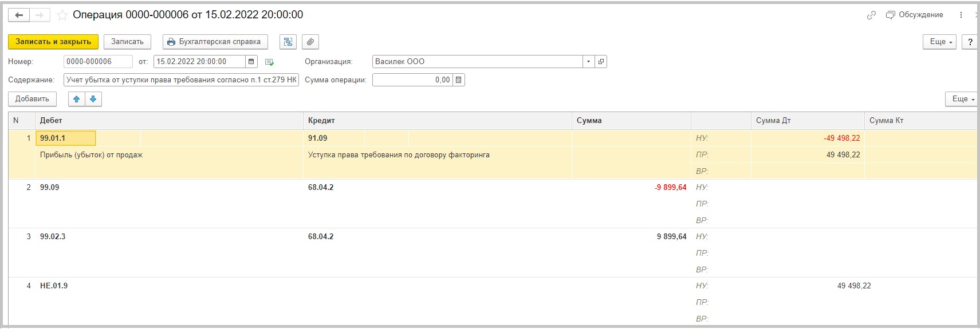Open calculator for Сумма операции
The image size is (980, 329).
click(459, 80)
